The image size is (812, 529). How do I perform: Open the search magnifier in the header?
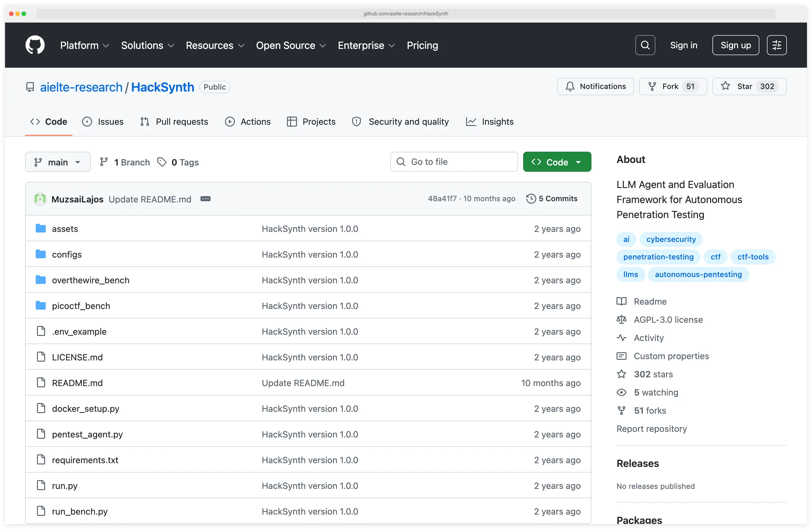pyautogui.click(x=645, y=45)
